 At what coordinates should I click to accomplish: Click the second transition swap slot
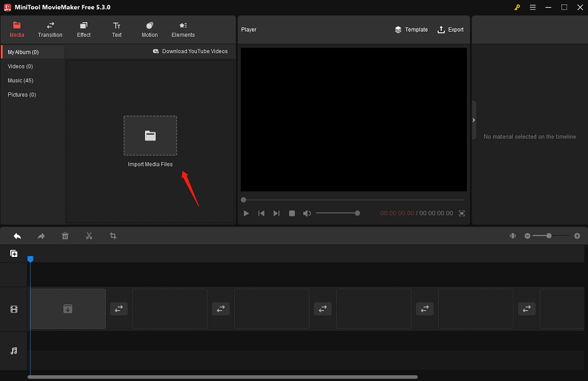pos(221,309)
